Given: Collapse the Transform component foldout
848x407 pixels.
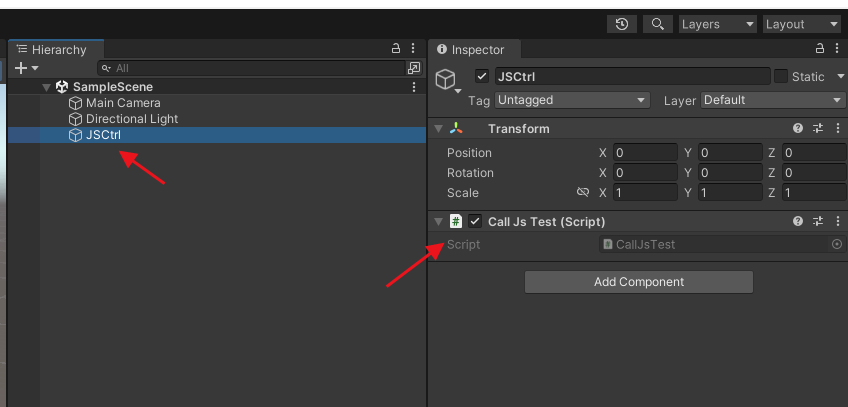Looking at the screenshot, I should (x=439, y=129).
